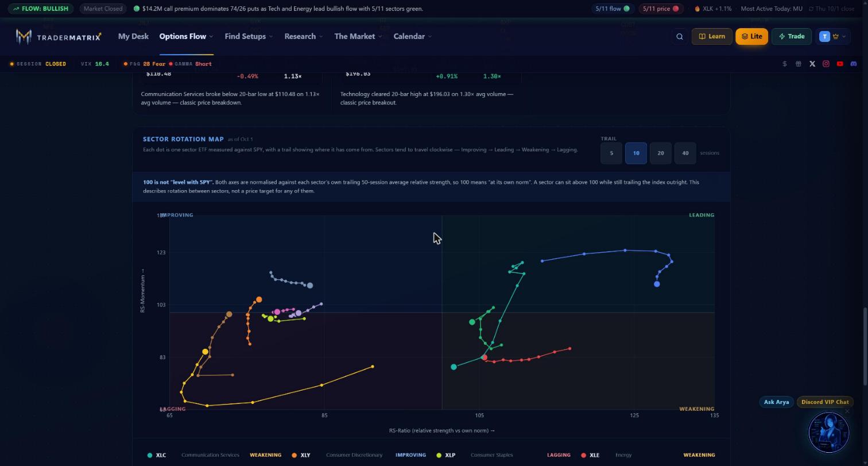Click the bullish trend arrow icon
The height and width of the screenshot is (466, 868).
click(15, 9)
